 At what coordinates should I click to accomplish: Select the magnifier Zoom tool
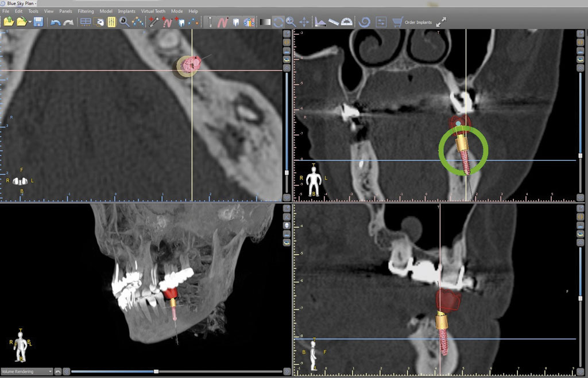coord(291,22)
